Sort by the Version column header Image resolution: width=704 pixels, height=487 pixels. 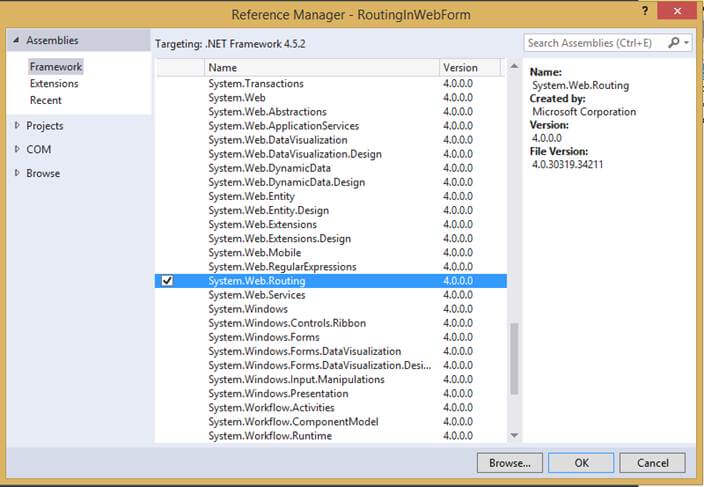pos(470,67)
